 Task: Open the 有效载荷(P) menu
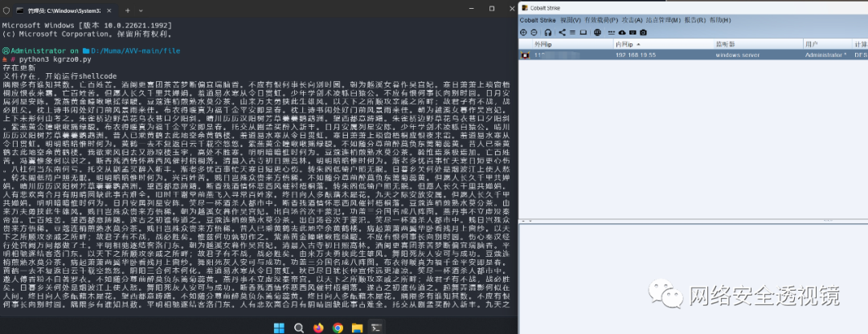click(x=601, y=20)
